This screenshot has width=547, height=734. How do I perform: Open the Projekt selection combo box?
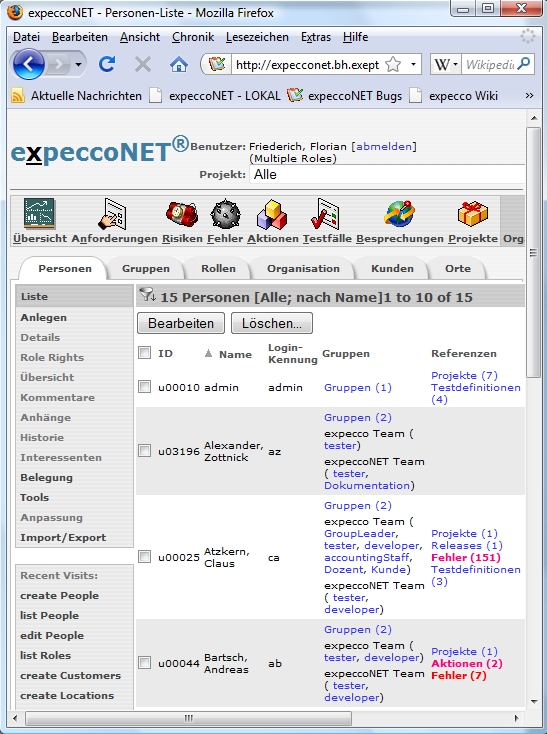(x=387, y=175)
